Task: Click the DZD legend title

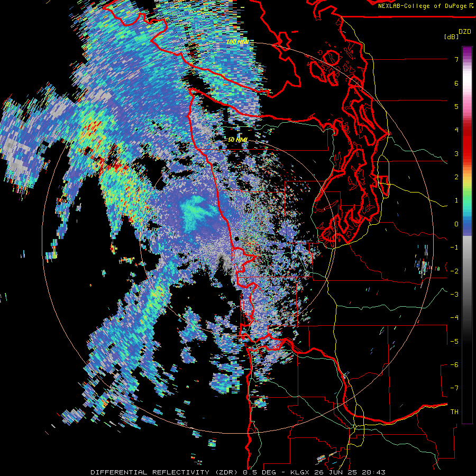Action: click(464, 32)
